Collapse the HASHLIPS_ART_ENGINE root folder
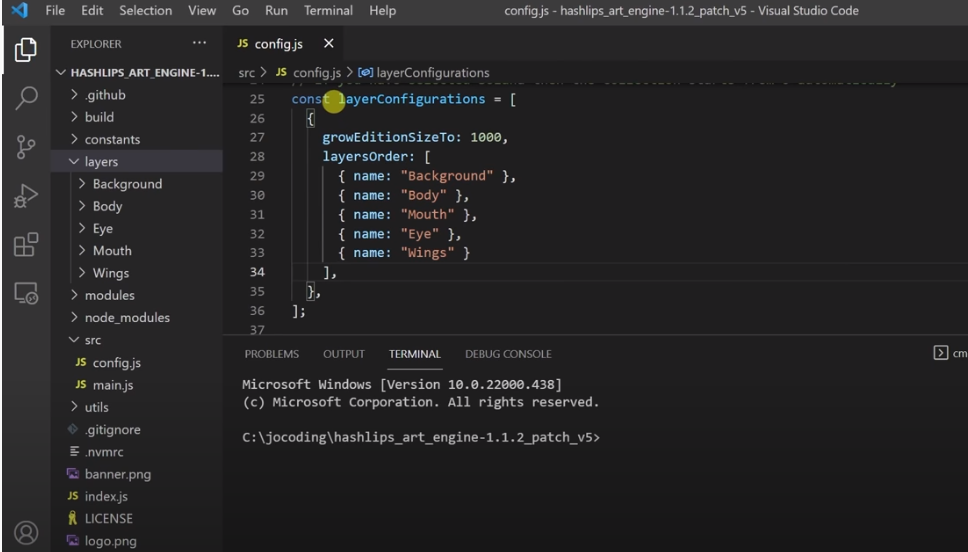 point(137,72)
